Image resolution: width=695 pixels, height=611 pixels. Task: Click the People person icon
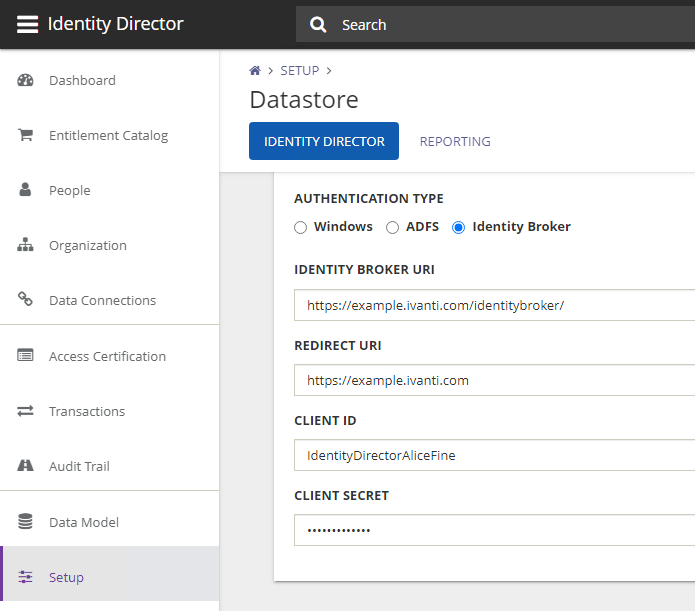point(26,190)
